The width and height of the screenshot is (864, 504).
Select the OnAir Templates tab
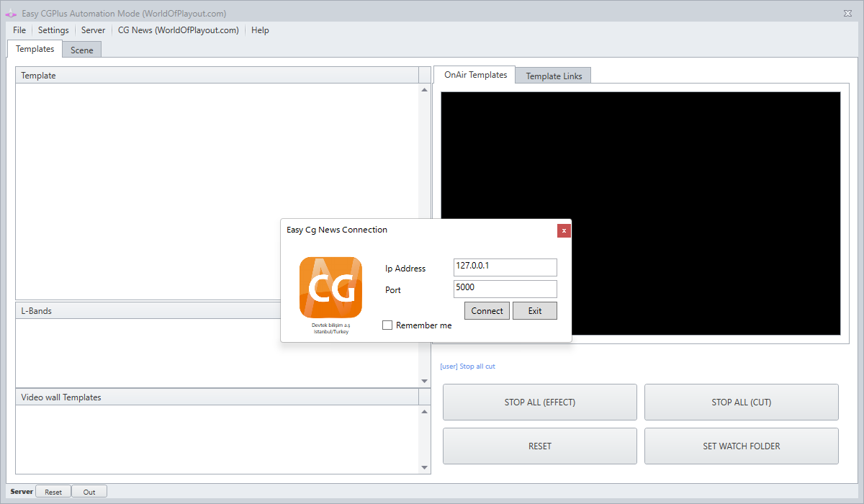pos(475,75)
